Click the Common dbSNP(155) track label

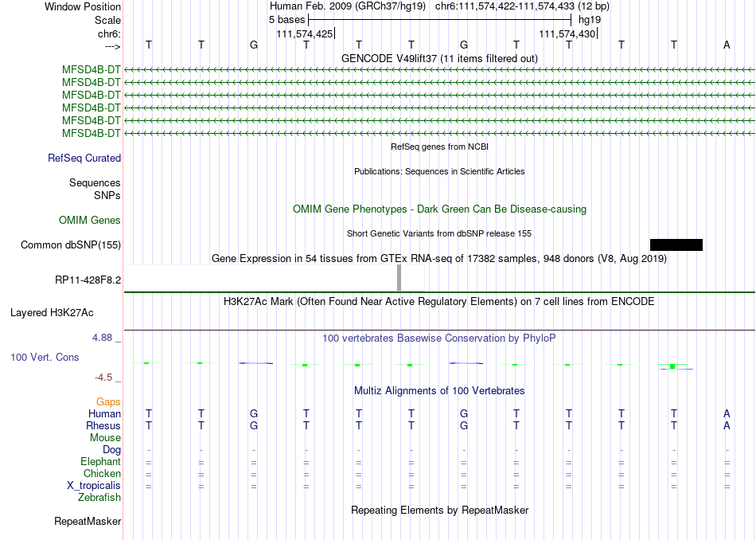tap(71, 245)
